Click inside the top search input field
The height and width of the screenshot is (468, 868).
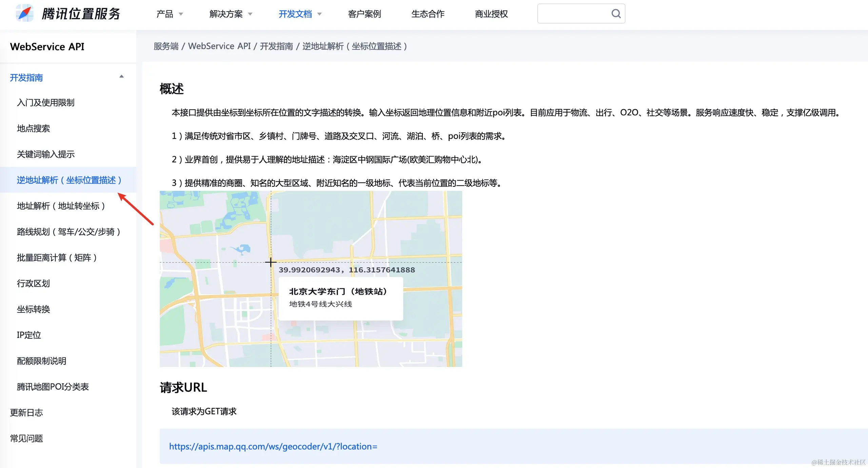(573, 14)
